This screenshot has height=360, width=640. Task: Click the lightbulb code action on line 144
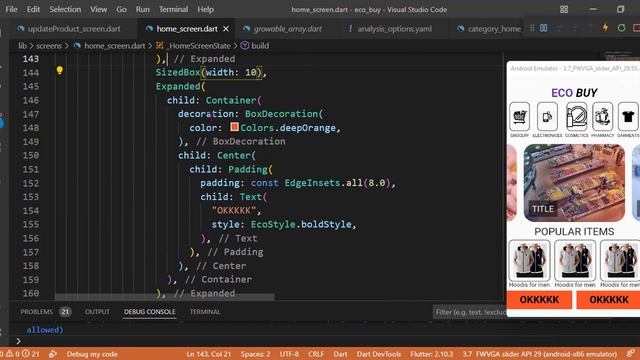[60, 71]
